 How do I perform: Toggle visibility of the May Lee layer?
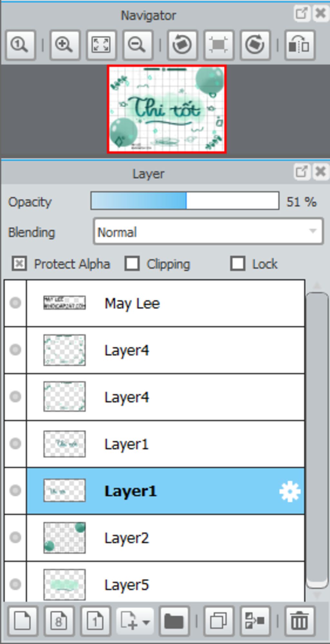click(15, 303)
